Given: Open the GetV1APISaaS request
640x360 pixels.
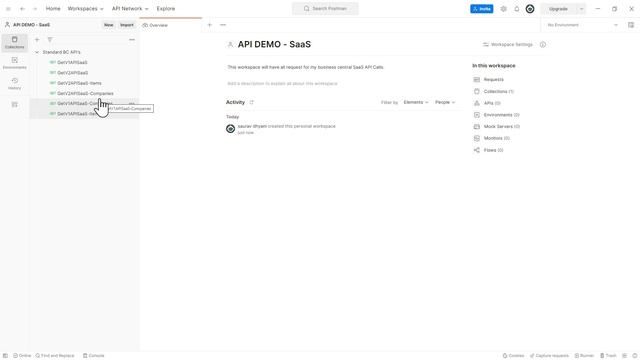Looking at the screenshot, I should point(72,62).
